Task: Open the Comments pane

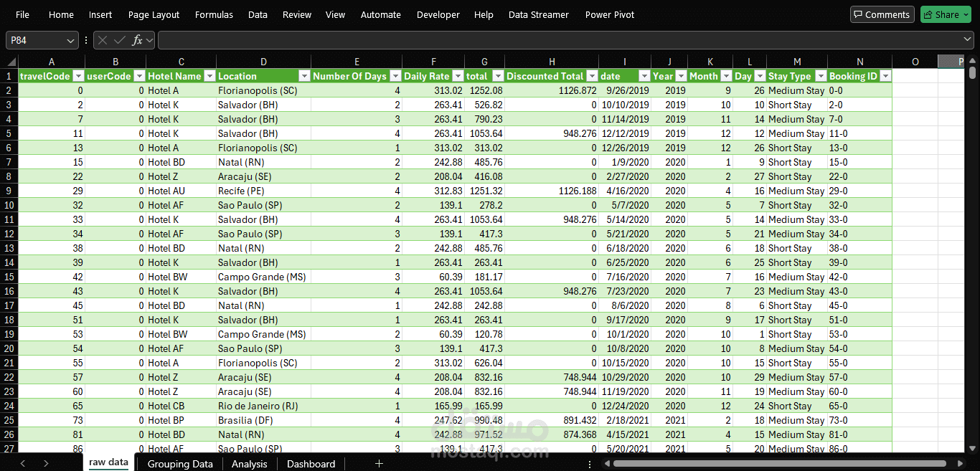Action: (882, 14)
